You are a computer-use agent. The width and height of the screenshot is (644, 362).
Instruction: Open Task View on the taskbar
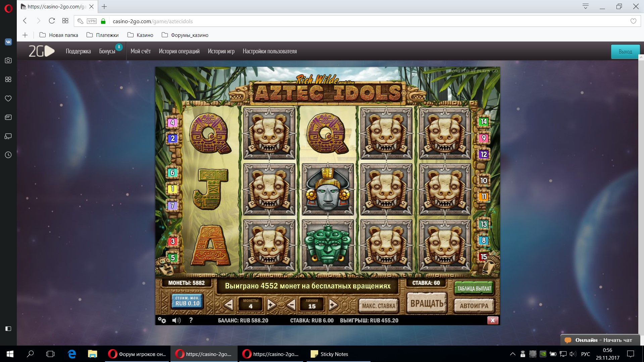click(50, 354)
